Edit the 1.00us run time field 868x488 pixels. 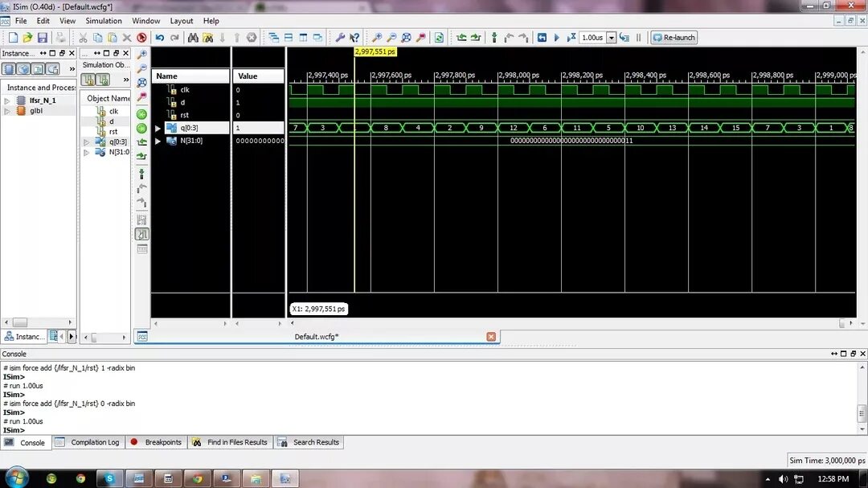click(593, 38)
